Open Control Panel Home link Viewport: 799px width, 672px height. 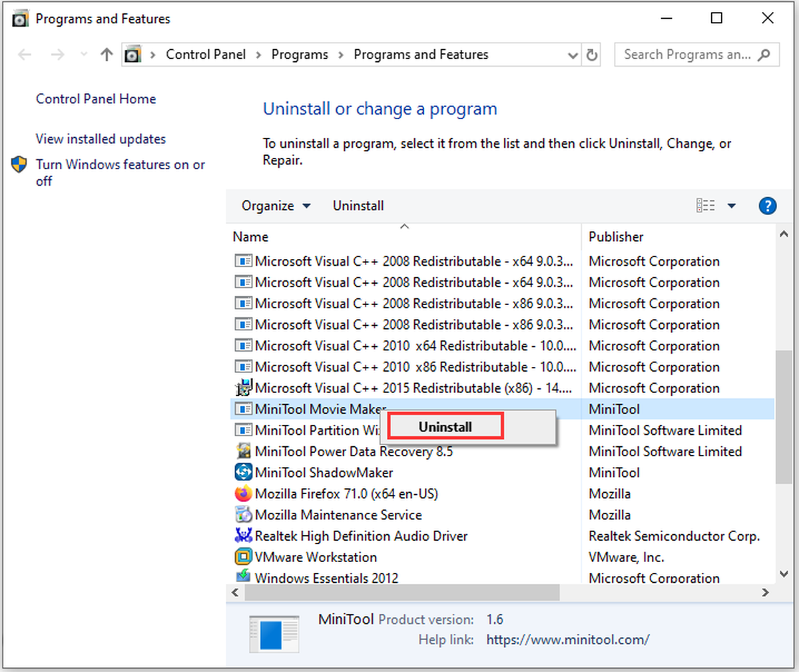coord(96,99)
